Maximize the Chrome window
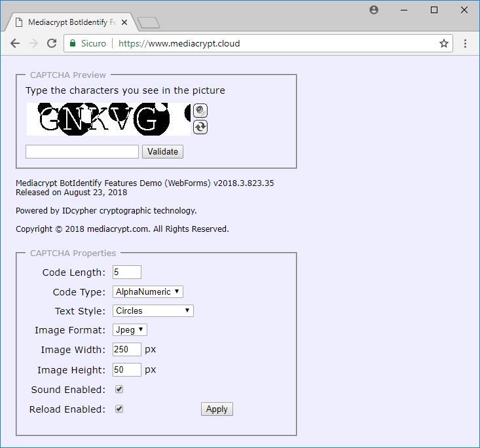Viewport: 480px width, 448px height. [x=434, y=10]
